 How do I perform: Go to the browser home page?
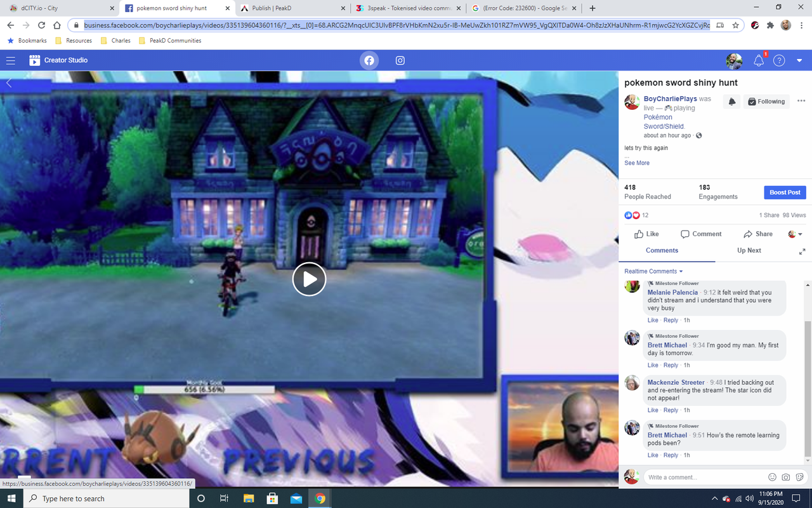57,25
